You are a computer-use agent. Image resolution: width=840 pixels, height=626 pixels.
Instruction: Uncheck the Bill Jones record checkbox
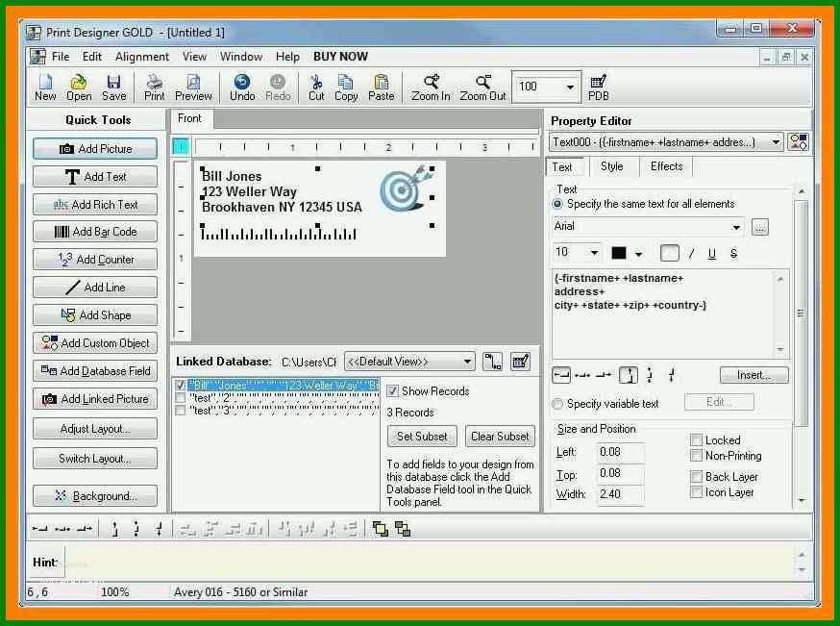[x=181, y=385]
